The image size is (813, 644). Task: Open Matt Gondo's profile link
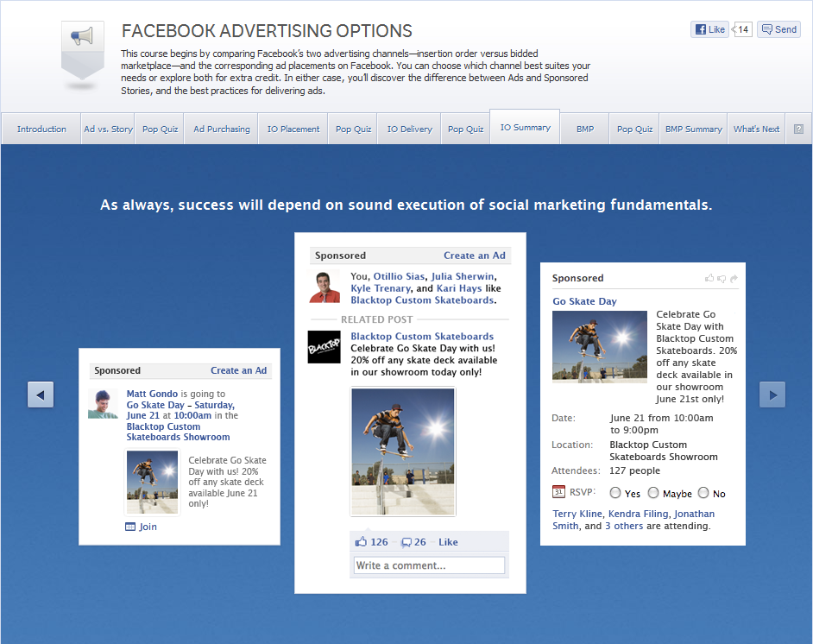pyautogui.click(x=152, y=394)
